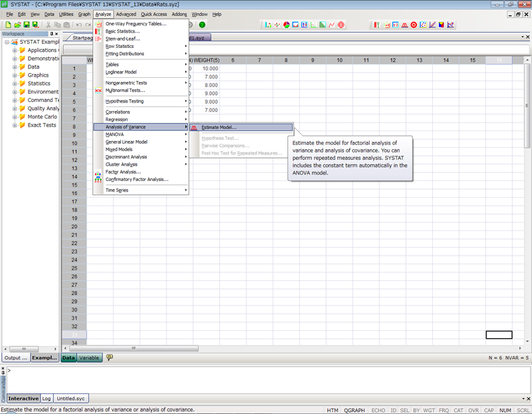Screen dimensions: 532x414
Task: Click the line chart graph toolbar icon
Action: click(277, 25)
